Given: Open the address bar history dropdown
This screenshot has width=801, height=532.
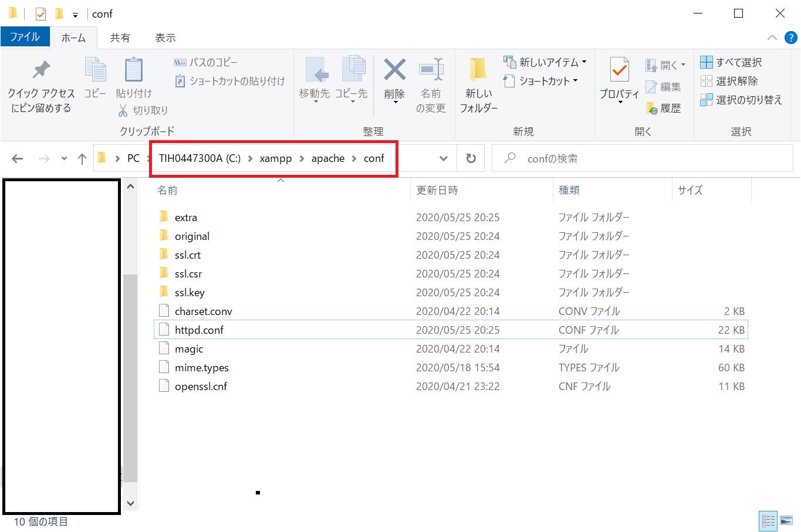Looking at the screenshot, I should coord(444,158).
